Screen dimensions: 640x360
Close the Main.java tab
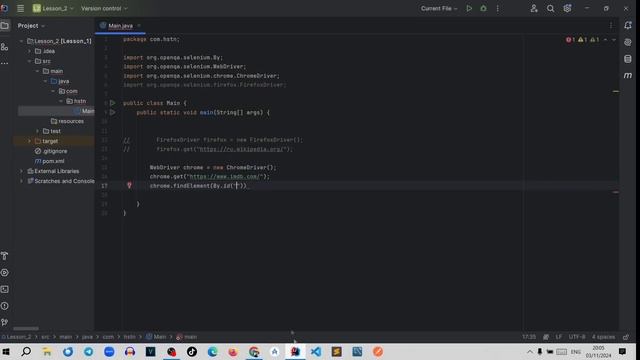pyautogui.click(x=139, y=26)
